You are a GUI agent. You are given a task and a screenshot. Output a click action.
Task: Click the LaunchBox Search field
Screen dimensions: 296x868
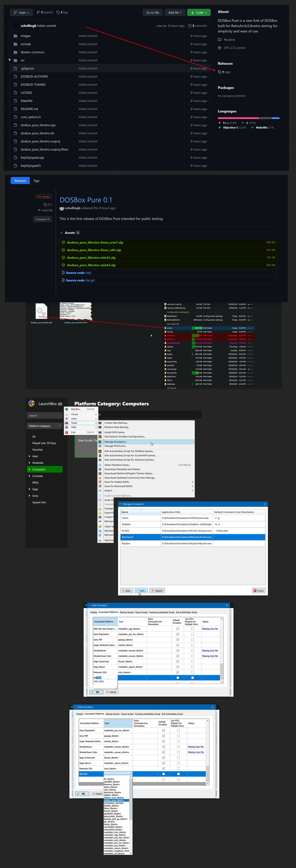(x=45, y=416)
